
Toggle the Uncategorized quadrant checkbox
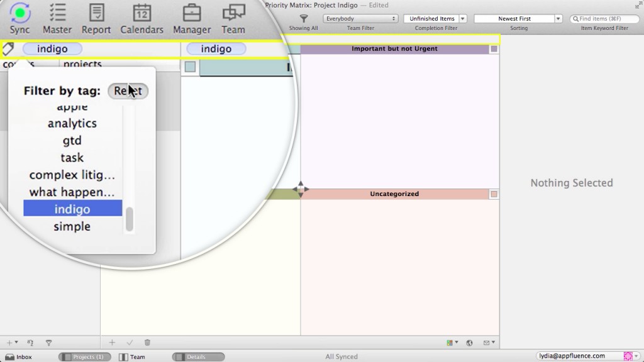pyautogui.click(x=494, y=194)
